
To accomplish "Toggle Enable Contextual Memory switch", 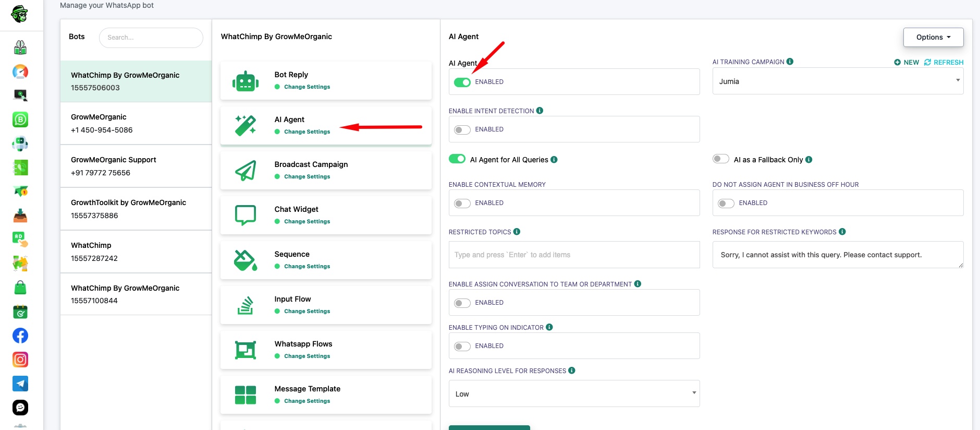I will [462, 203].
